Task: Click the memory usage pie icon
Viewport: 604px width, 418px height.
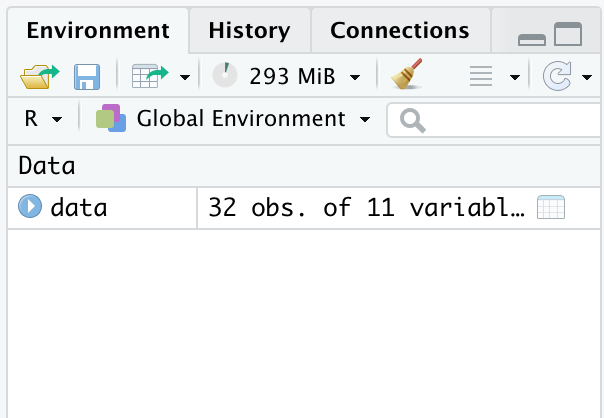Action: click(225, 75)
